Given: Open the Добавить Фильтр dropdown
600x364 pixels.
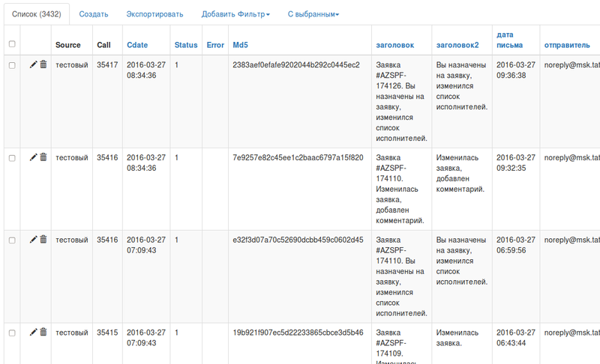Looking at the screenshot, I should [235, 14].
